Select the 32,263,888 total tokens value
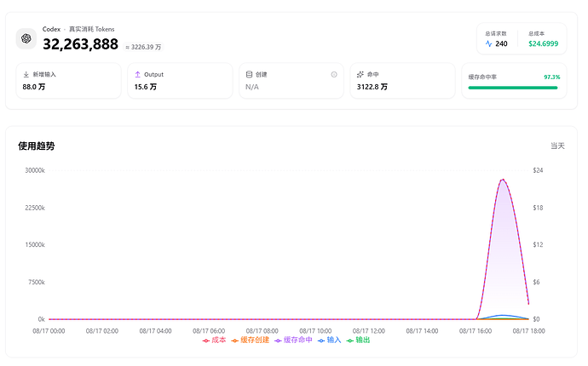The height and width of the screenshot is (366, 588). point(81,44)
